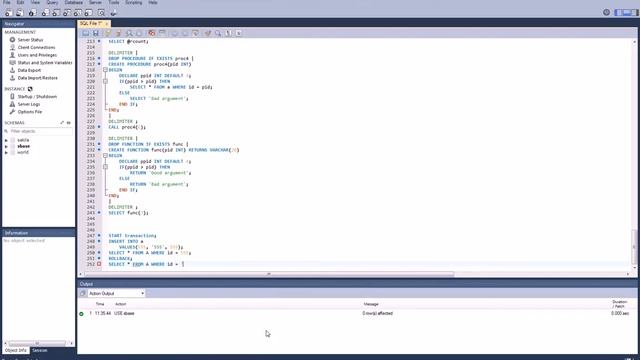
Task: Open Data Export
Action: (29, 70)
